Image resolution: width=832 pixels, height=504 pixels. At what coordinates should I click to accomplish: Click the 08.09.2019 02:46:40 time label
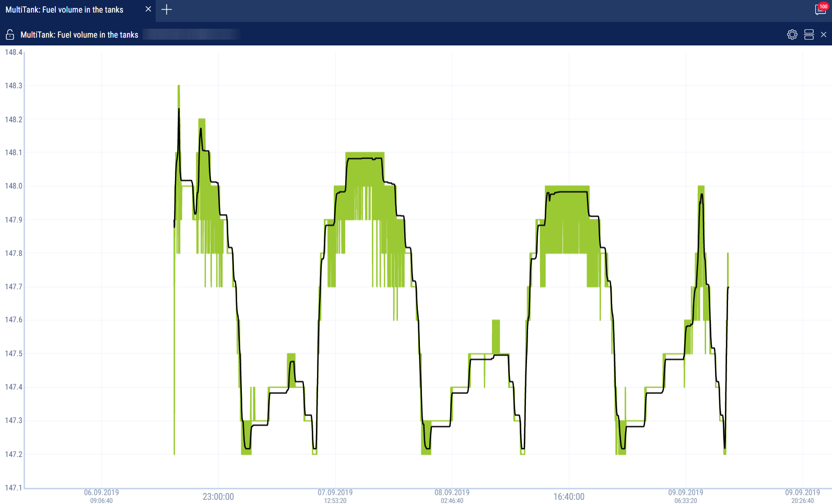452,496
